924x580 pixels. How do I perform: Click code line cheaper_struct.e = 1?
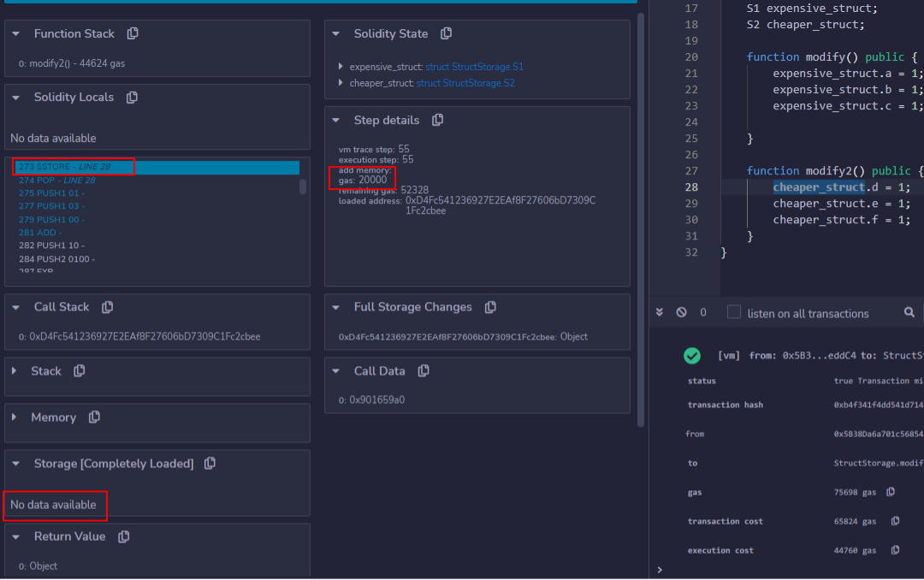(x=842, y=204)
